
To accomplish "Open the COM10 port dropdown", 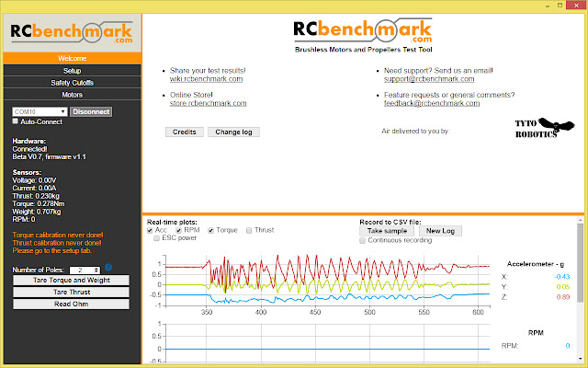I will (40, 112).
